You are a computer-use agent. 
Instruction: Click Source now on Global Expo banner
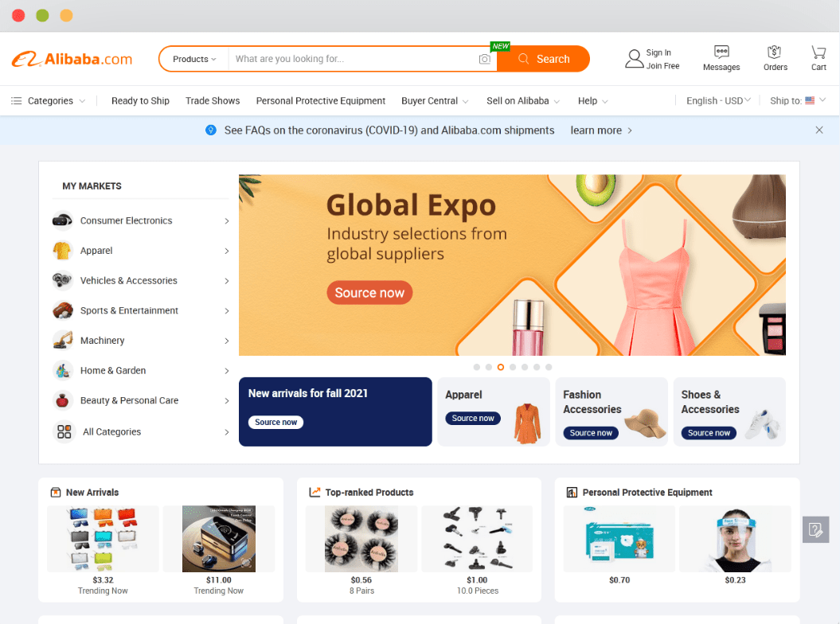click(369, 292)
